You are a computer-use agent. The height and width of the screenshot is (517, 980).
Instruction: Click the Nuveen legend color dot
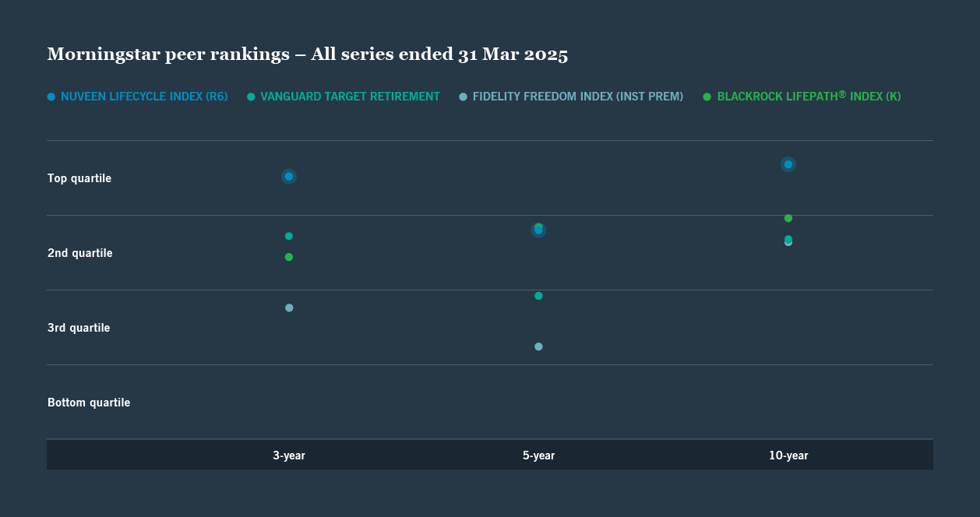click(x=51, y=97)
